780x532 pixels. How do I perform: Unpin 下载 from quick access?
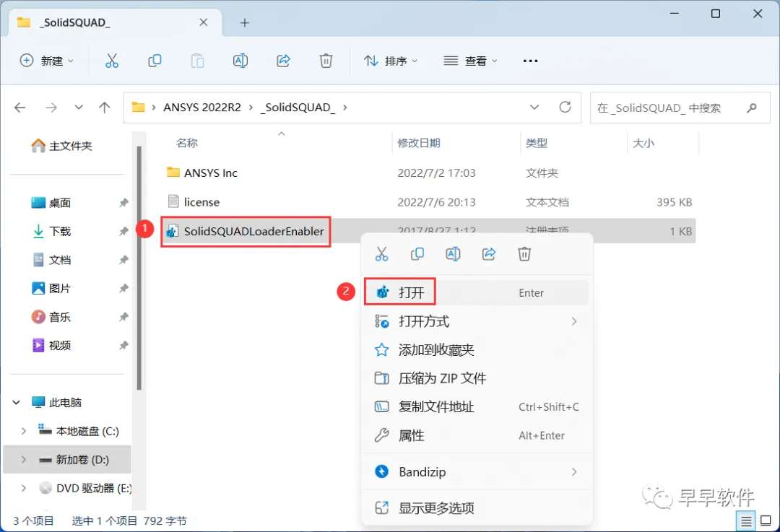coord(124,231)
